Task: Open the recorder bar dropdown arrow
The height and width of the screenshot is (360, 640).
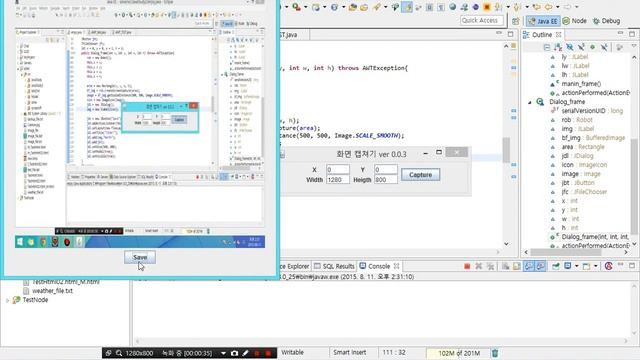Action: coord(223,353)
